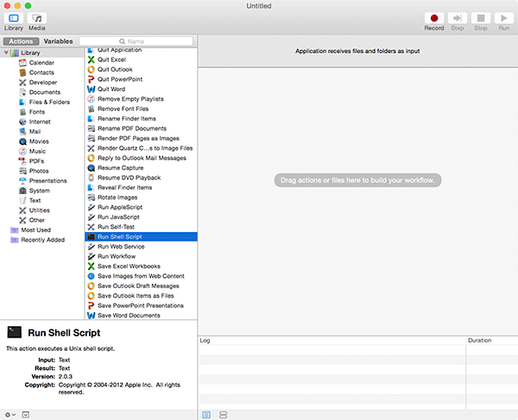The height and width of the screenshot is (420, 518).
Task: Open the Media browser from the toolbar
Action: pyautogui.click(x=37, y=18)
